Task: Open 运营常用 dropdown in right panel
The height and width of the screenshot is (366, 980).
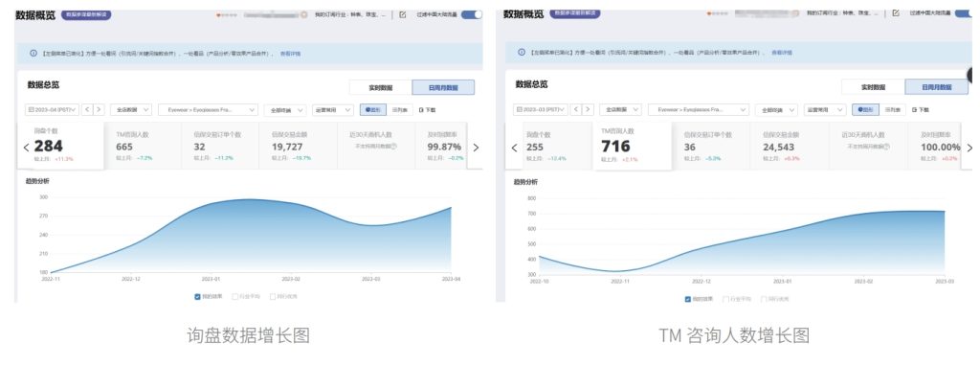Action: click(825, 109)
